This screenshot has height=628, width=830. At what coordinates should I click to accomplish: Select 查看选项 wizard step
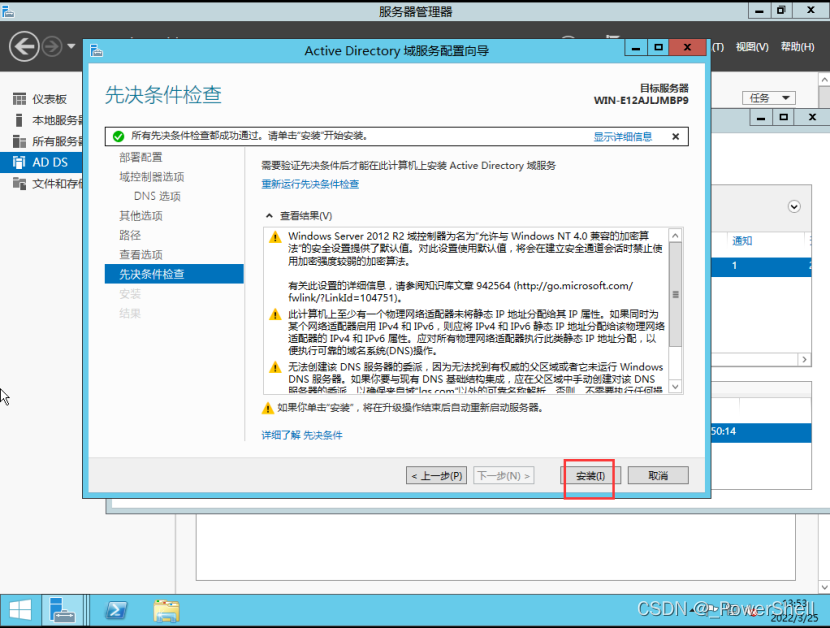tap(141, 255)
